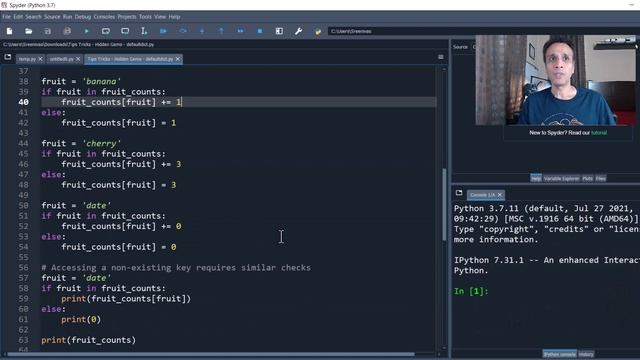640x360 pixels.
Task: Open the Search menu
Action: click(x=33, y=17)
